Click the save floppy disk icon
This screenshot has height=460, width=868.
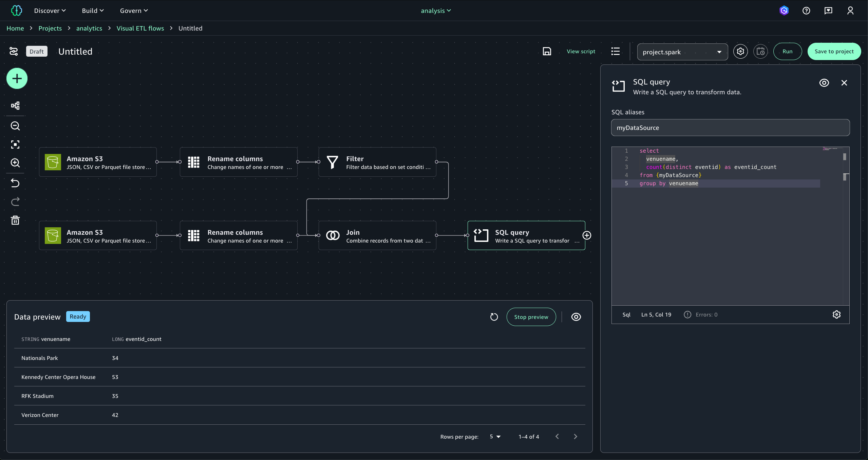547,52
